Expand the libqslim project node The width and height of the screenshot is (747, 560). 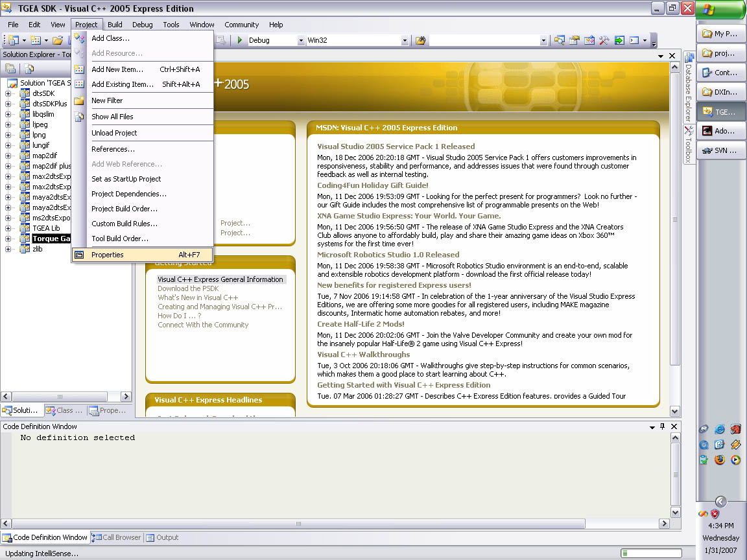pos(8,114)
